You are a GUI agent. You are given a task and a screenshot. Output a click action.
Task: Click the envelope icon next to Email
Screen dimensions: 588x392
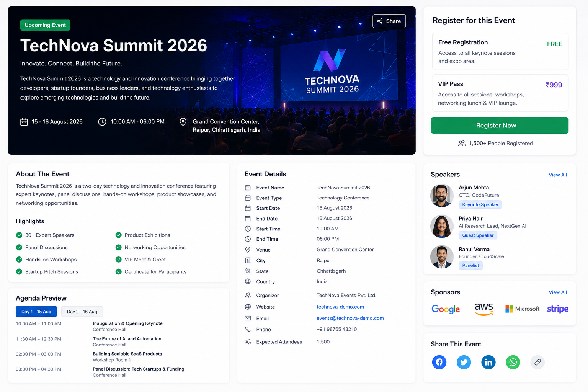coord(248,318)
